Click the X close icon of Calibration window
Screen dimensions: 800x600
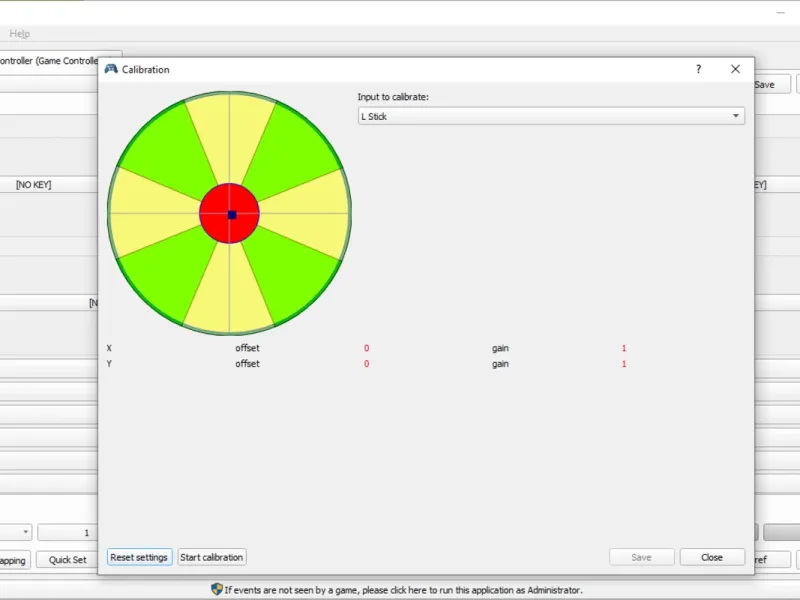coord(735,69)
